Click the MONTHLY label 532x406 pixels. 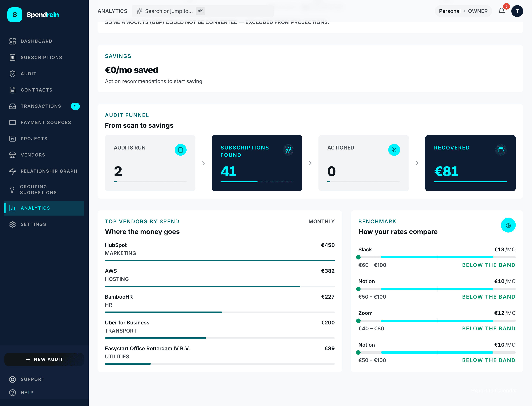[x=322, y=222]
